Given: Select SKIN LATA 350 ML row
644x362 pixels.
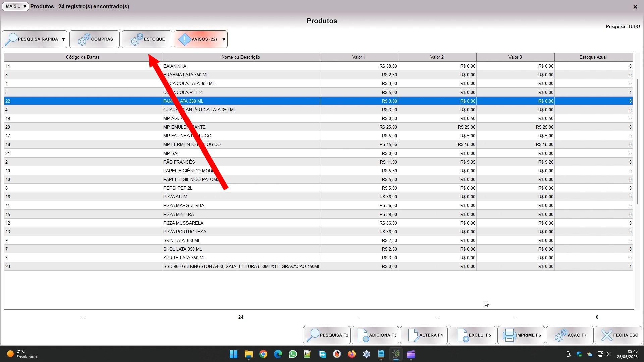Looking at the screenshot, I should (318, 240).
